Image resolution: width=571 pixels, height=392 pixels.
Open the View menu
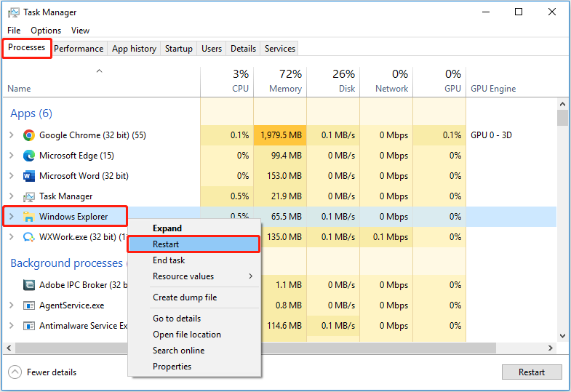coord(80,31)
